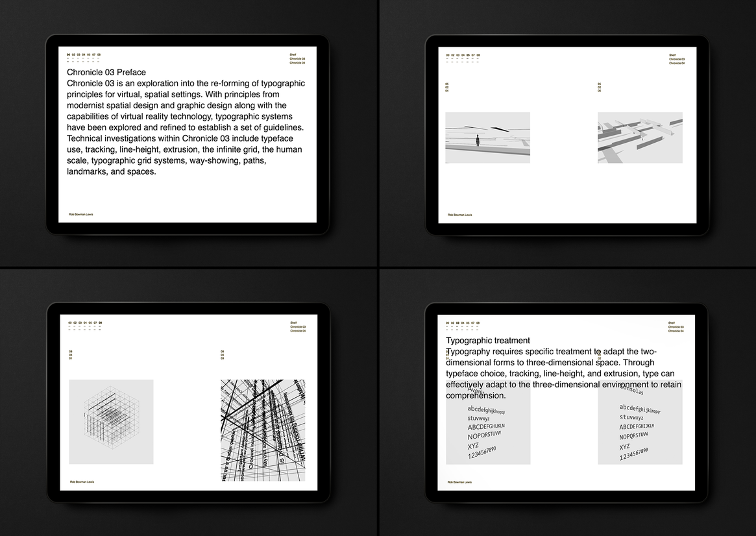
Task: Select section 03 on the Typographic treatment screen
Action: pos(457,323)
